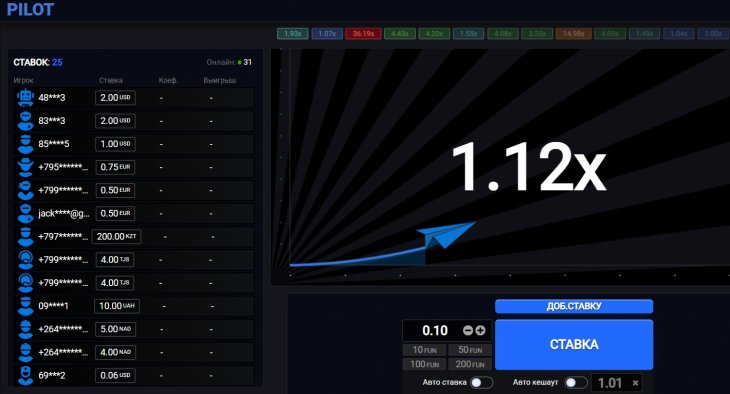Click the avatar of player 09****1

(x=25, y=306)
